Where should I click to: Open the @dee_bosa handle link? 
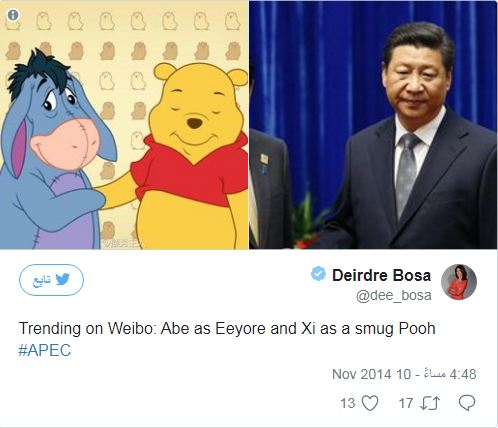394,295
